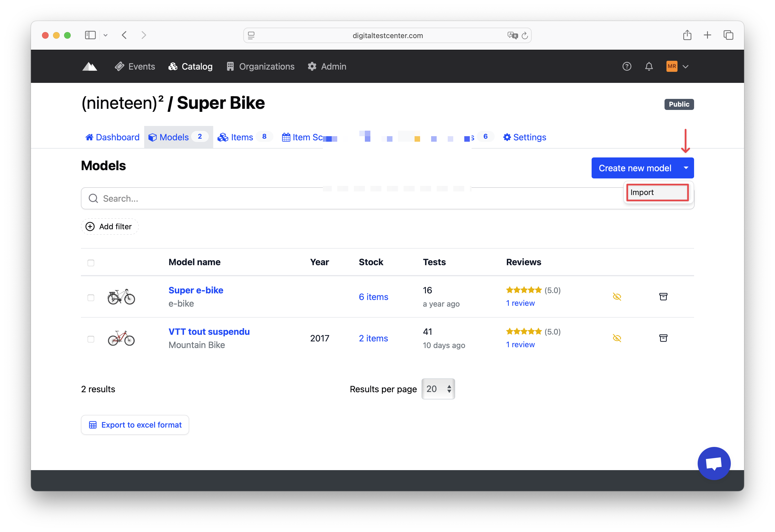Image resolution: width=775 pixels, height=532 pixels.
Task: Select the Events navigation icon
Action: (x=119, y=66)
